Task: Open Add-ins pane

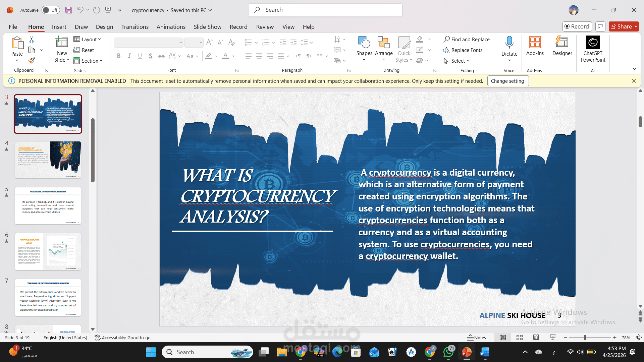Action: click(535, 46)
